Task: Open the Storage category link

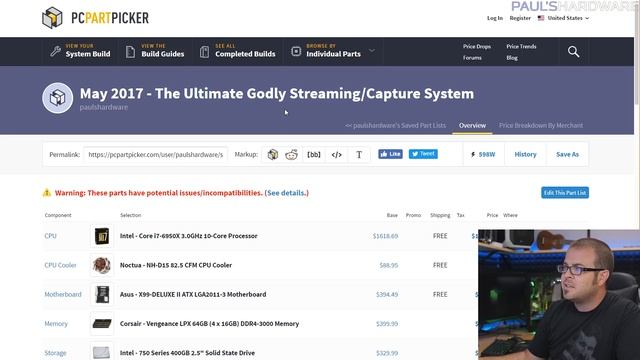Action: pyautogui.click(x=55, y=353)
